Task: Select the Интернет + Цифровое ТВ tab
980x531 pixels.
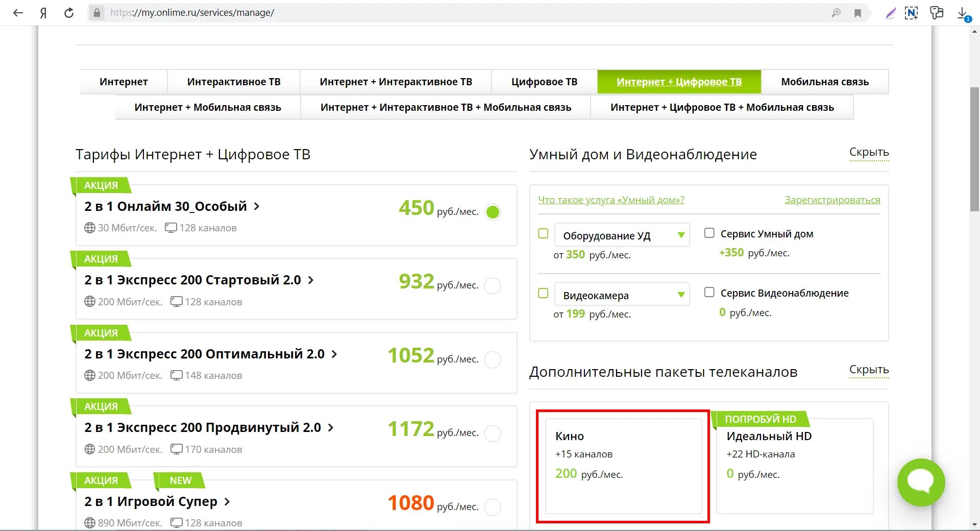Action: click(x=679, y=82)
